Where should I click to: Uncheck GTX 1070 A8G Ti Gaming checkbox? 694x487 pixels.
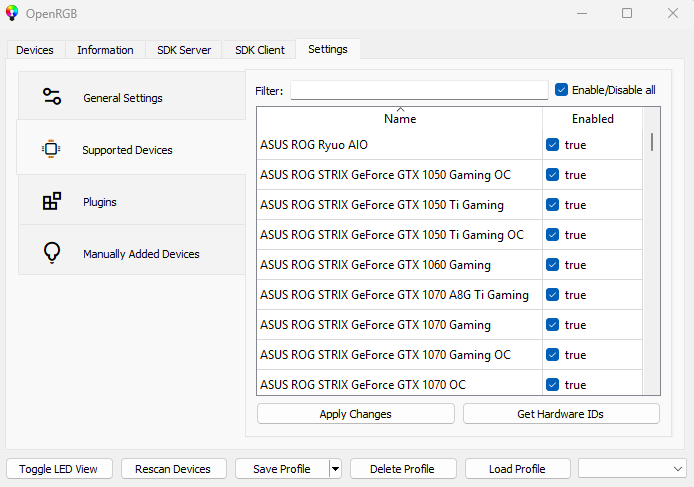pos(552,295)
